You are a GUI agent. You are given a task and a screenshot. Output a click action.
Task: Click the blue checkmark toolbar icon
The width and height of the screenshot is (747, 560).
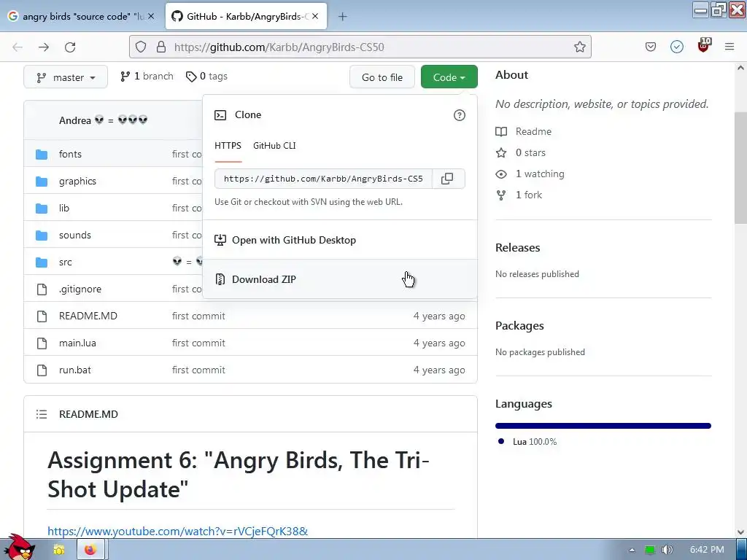click(676, 47)
